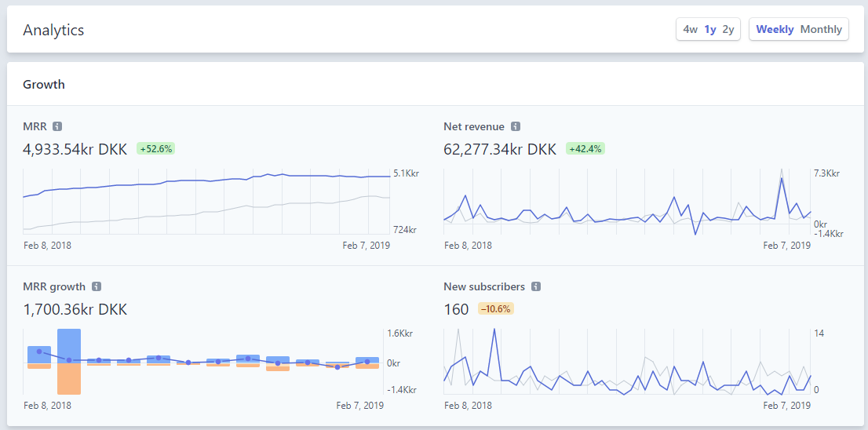
Task: Switch time range to 4w
Action: click(x=690, y=30)
